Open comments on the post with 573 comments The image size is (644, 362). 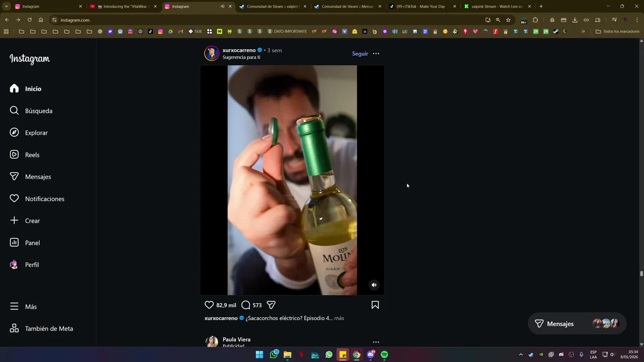pos(246,305)
